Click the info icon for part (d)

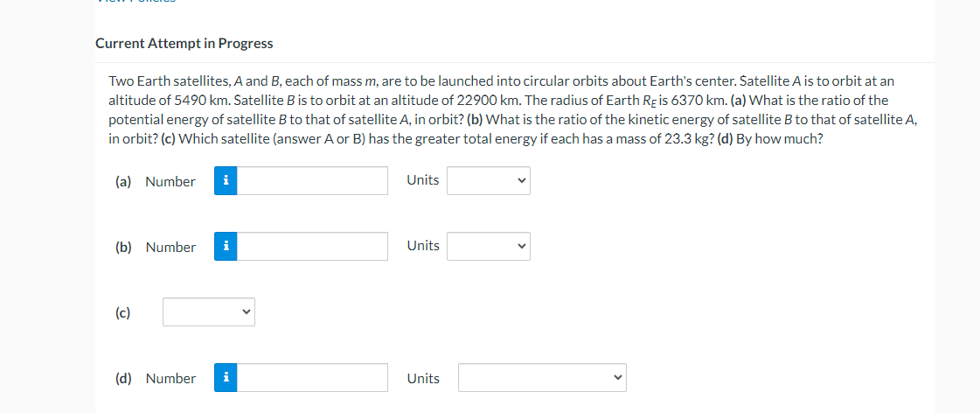pyautogui.click(x=226, y=378)
